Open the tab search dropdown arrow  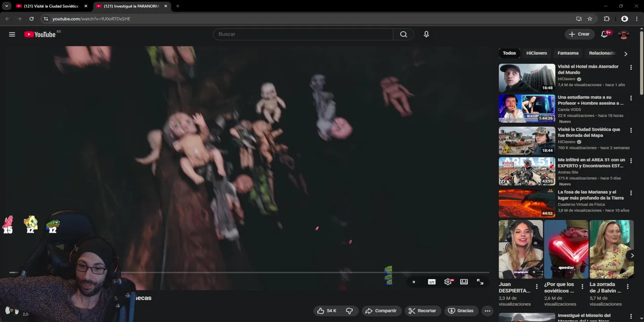pos(6,6)
